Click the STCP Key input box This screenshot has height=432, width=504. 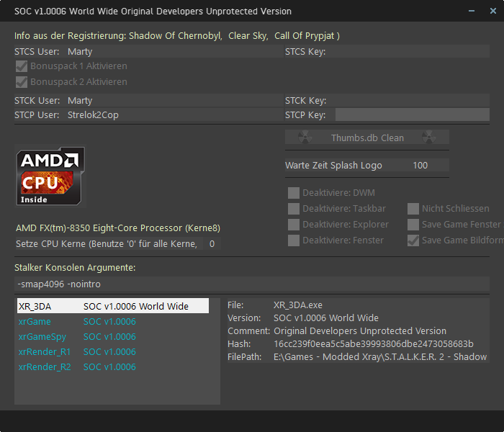(413, 114)
